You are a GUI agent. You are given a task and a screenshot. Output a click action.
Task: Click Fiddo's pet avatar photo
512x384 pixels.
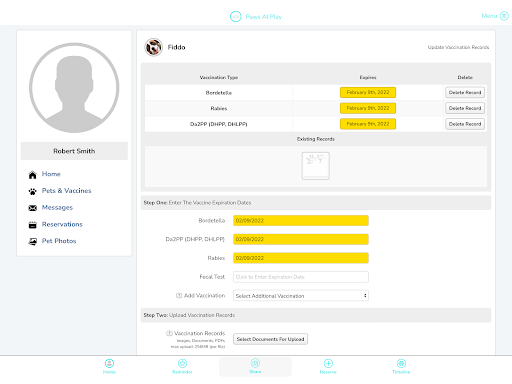point(154,47)
